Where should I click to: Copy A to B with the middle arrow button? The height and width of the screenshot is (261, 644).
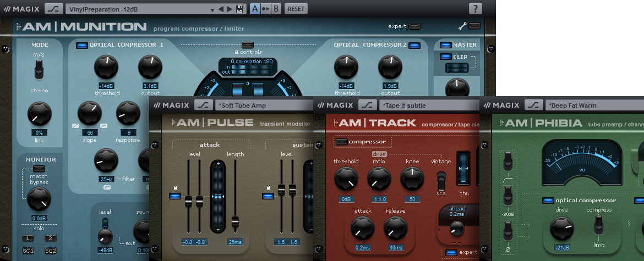pos(266,9)
